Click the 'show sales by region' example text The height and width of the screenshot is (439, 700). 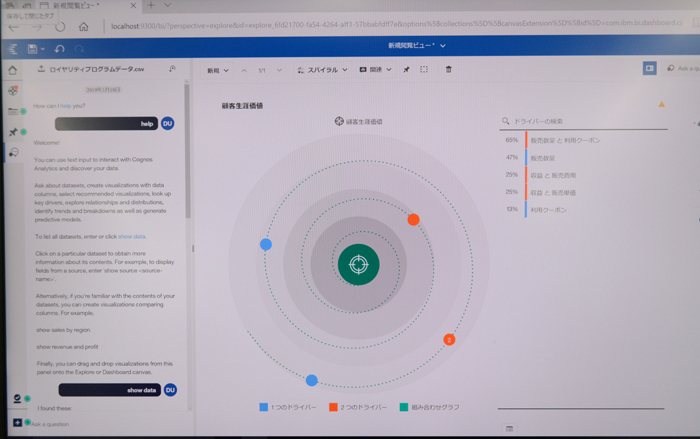[x=63, y=330]
